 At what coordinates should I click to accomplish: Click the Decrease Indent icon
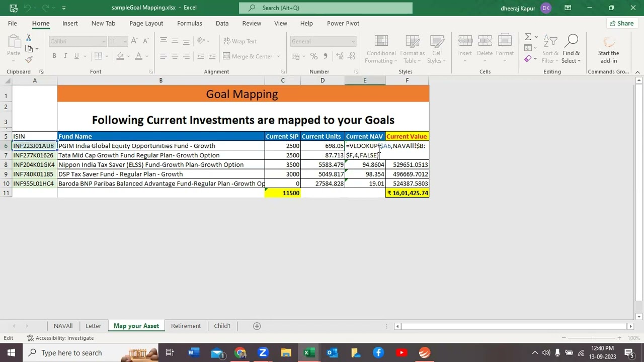(201, 56)
